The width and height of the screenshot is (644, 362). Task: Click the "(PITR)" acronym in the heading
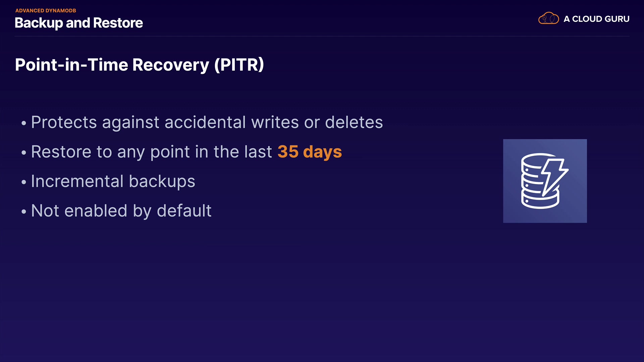click(x=239, y=65)
